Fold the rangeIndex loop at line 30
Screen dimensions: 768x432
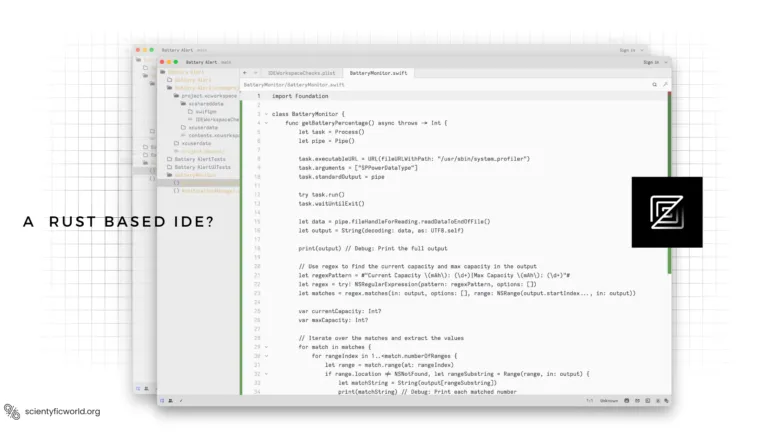click(x=266, y=356)
